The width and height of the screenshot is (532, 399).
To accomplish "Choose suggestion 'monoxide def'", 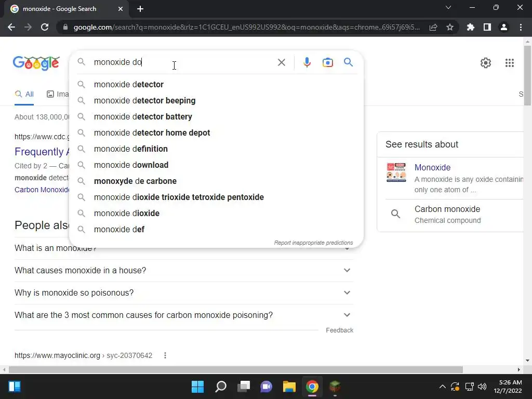I will (x=216, y=230).
